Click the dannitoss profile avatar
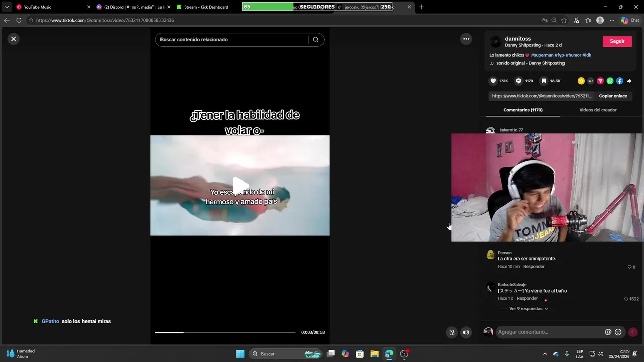 tap(496, 42)
